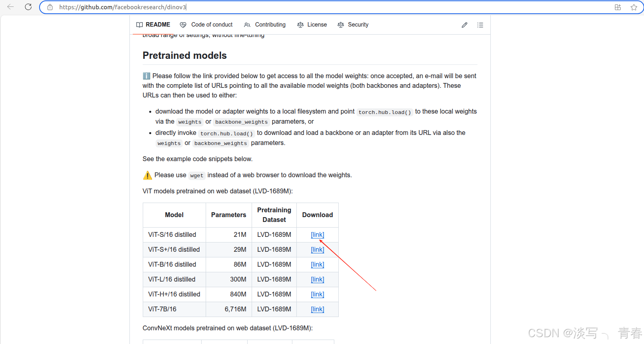
Task: Open the Security tab
Action: click(353, 25)
